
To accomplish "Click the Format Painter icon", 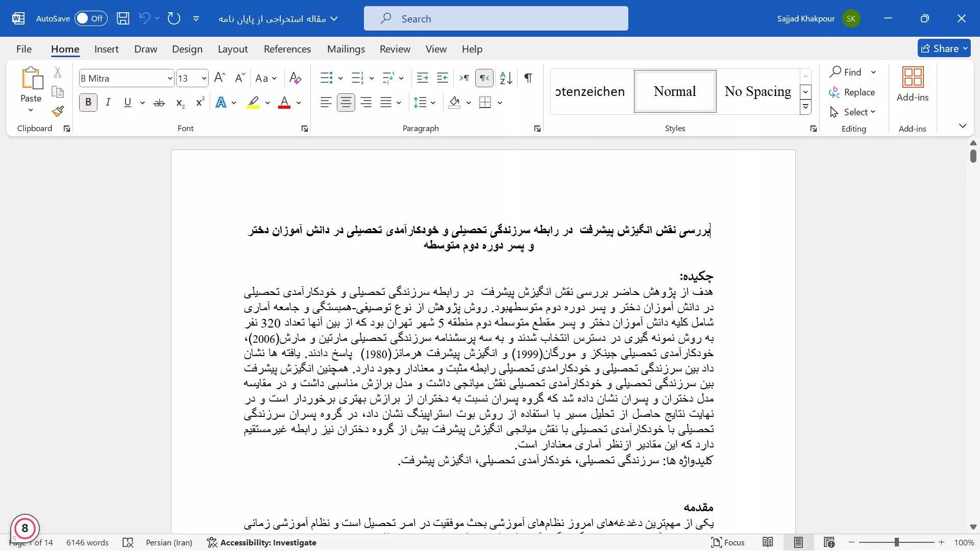I will click(58, 111).
